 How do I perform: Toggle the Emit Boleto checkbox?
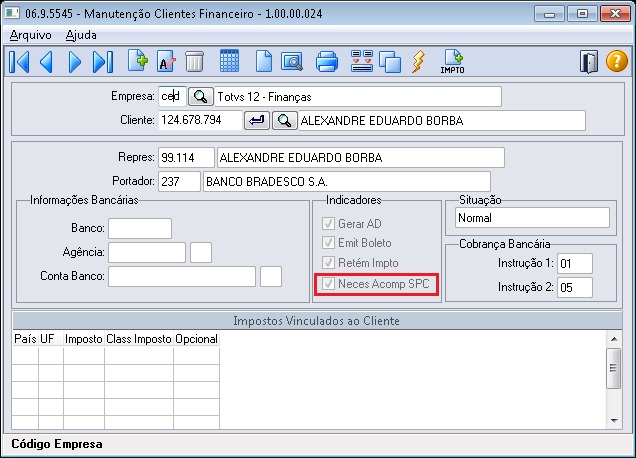point(328,243)
